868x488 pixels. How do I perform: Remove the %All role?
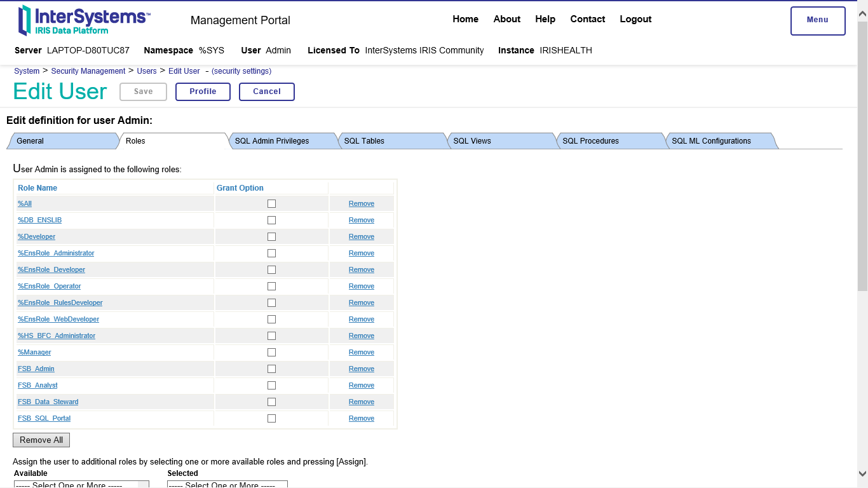point(362,203)
